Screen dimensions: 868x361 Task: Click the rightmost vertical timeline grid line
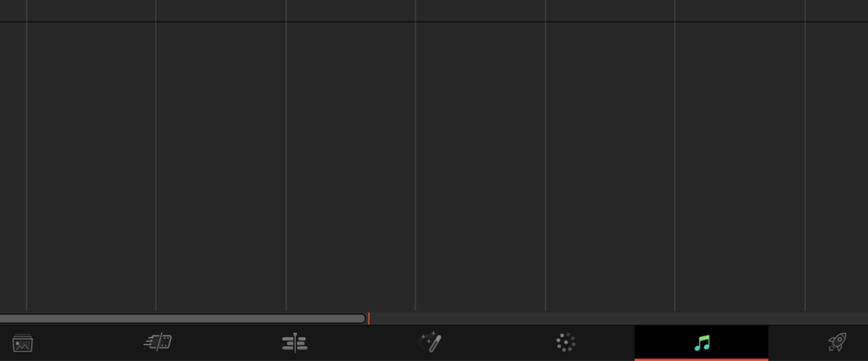coord(805,166)
